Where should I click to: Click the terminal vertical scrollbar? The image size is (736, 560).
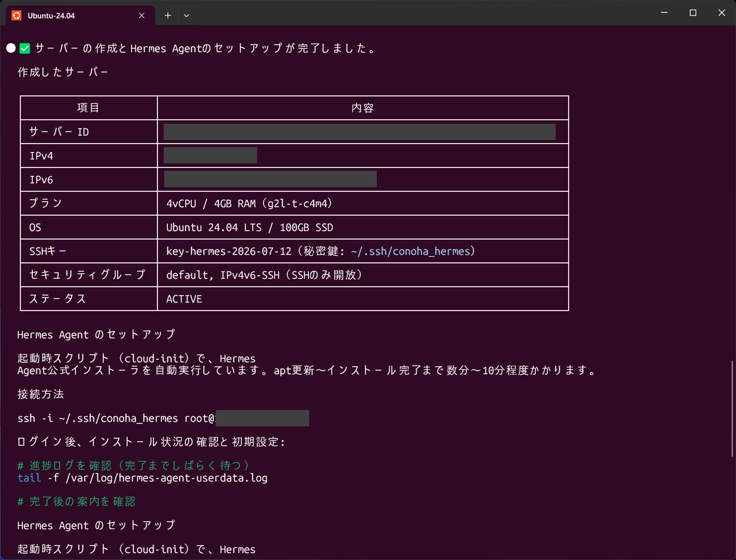pyautogui.click(x=732, y=409)
